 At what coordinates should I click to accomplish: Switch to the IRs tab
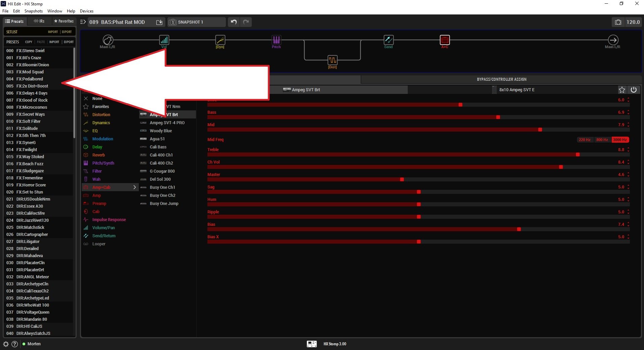coord(39,21)
